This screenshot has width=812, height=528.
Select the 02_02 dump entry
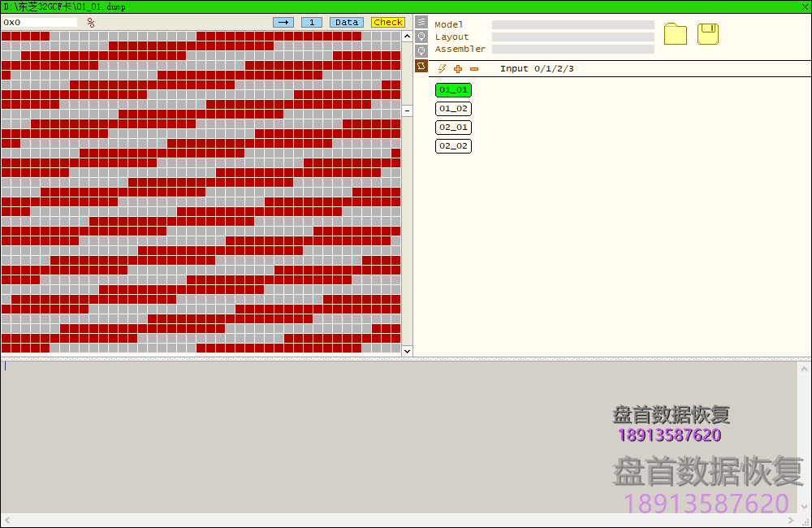[453, 146]
